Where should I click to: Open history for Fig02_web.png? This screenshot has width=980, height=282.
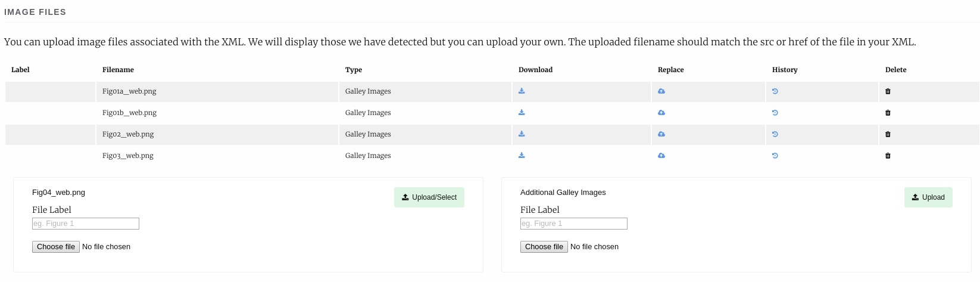(775, 134)
